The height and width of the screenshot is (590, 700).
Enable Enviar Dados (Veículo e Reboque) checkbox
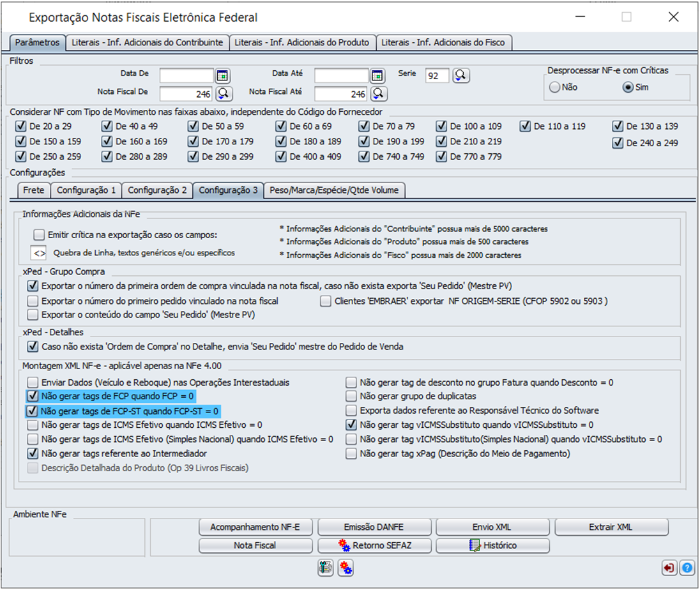pos(33,382)
